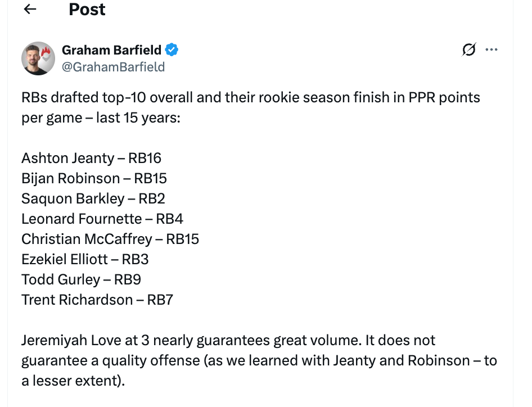Click the Saquon Barkley – RB2 line
Viewport: 532px width, 407px height.
(x=93, y=198)
